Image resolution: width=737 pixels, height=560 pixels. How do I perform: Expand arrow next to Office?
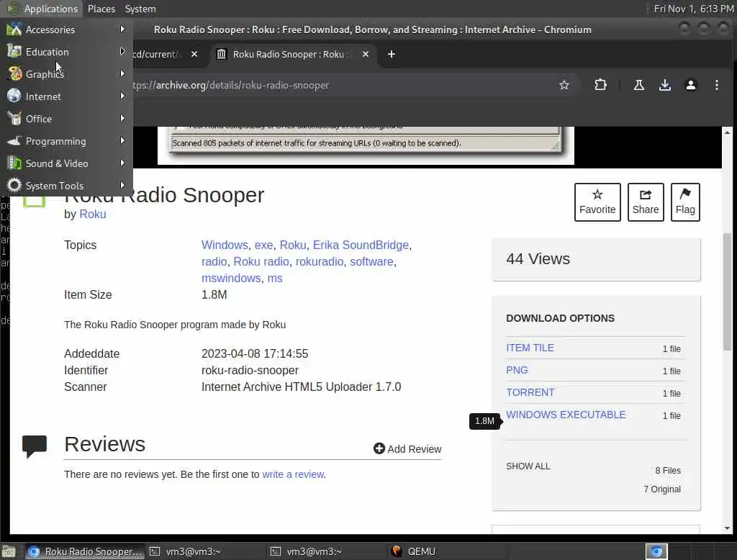[x=122, y=119]
